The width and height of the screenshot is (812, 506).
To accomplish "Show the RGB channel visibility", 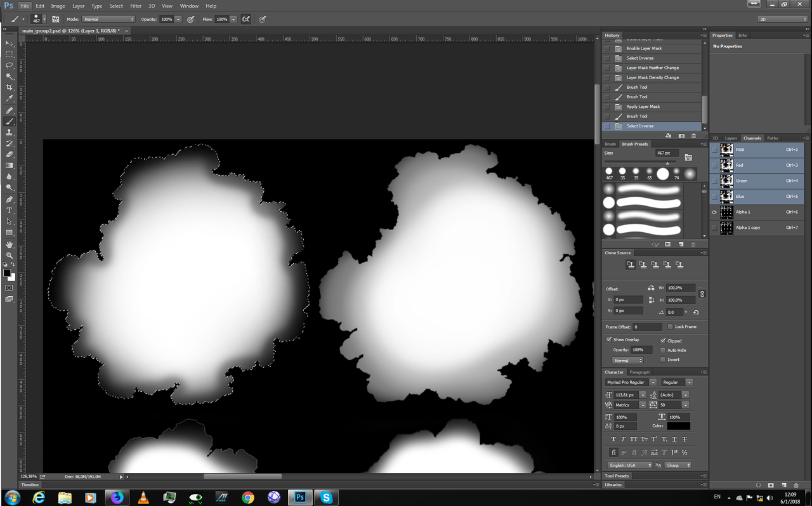I will [714, 150].
